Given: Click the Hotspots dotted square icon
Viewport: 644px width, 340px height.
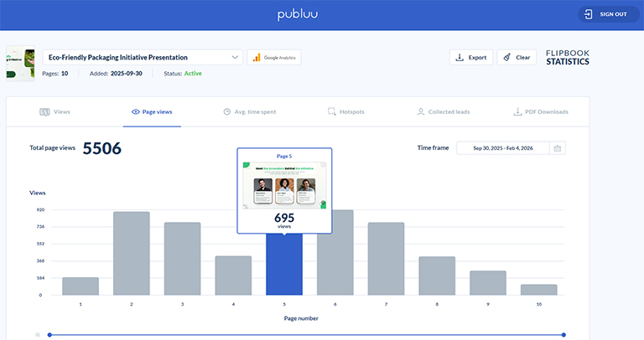Looking at the screenshot, I should (x=331, y=111).
